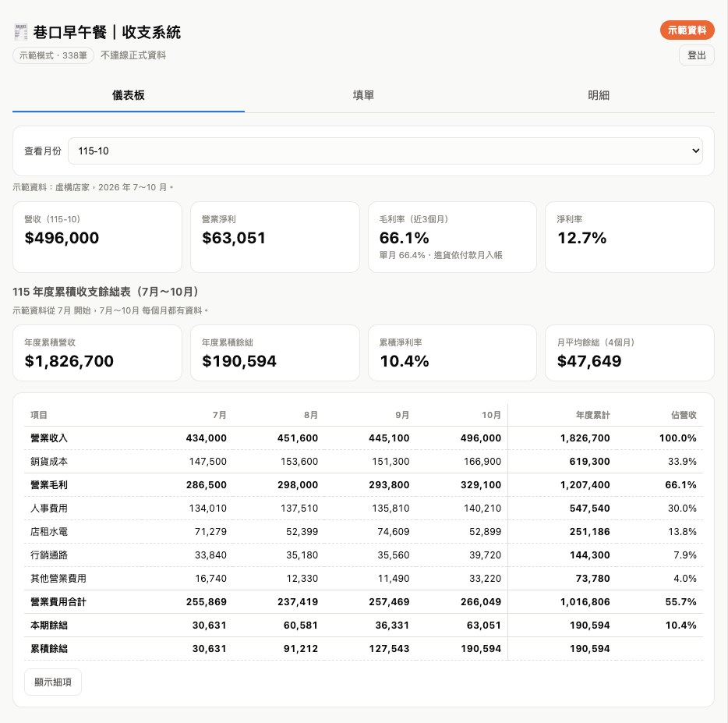Click the 1,207,400 cell in 營業毛利 row
Image resolution: width=728 pixels, height=723 pixels.
point(585,484)
